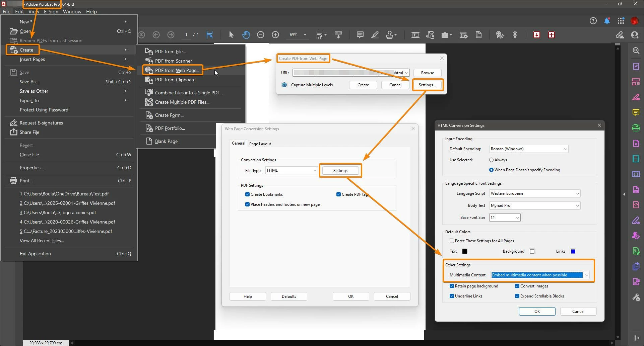Viewport: 644px width, 346px height.
Task: Pick the Links color swatch
Action: tap(573, 252)
